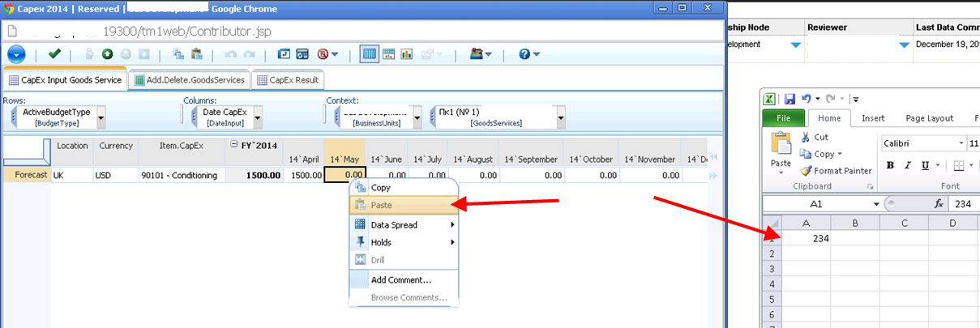Click the Copy icon in TM1 toolbar
Screen dimensions: 980x328
click(x=178, y=54)
